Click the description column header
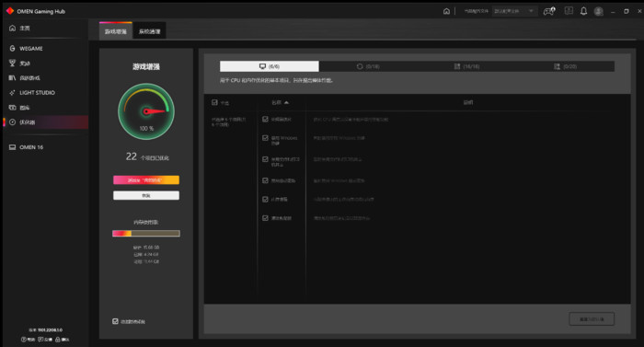Screen dimensions: 644x347 pos(467,102)
